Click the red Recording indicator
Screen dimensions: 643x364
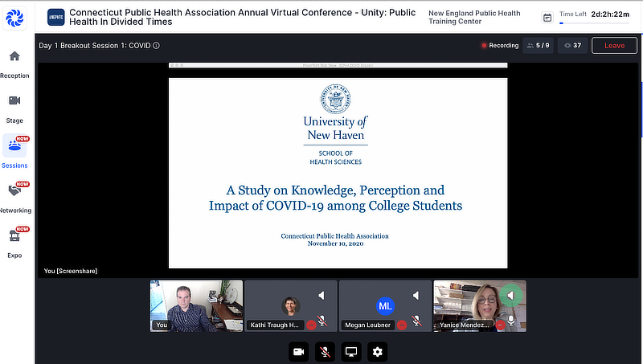point(499,46)
